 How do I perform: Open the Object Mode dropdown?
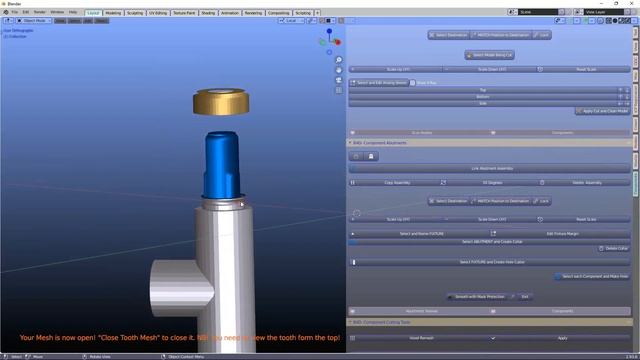click(33, 20)
